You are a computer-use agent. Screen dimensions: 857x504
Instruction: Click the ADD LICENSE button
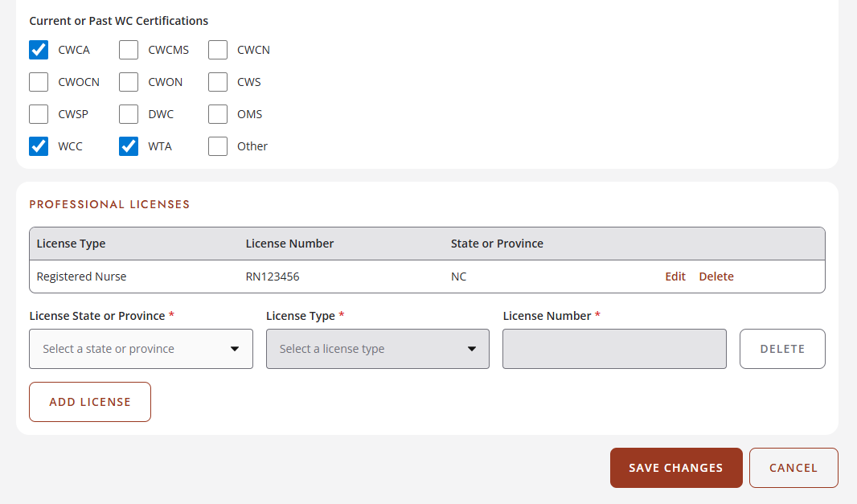(x=90, y=402)
